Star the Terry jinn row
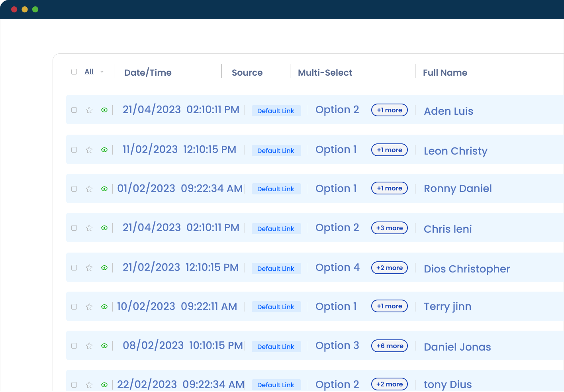The width and height of the screenshot is (564, 392). [89, 307]
